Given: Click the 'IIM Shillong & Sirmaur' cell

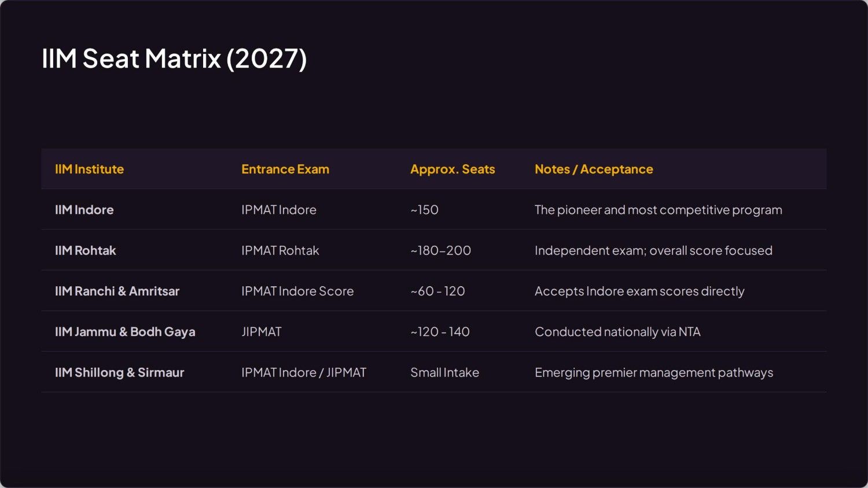Looking at the screenshot, I should pos(119,372).
